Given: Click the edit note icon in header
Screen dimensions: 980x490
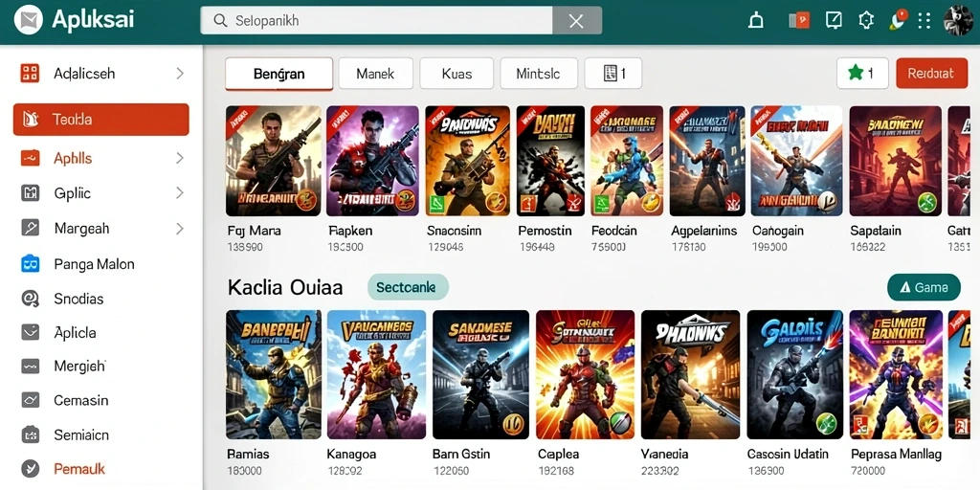Looking at the screenshot, I should click(x=834, y=21).
